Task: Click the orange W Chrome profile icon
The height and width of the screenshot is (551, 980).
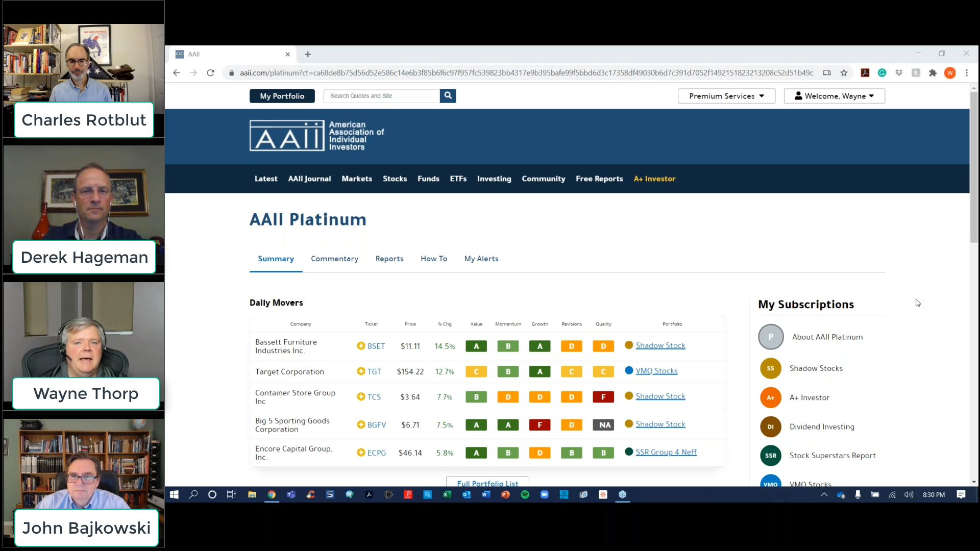Action: click(x=950, y=73)
